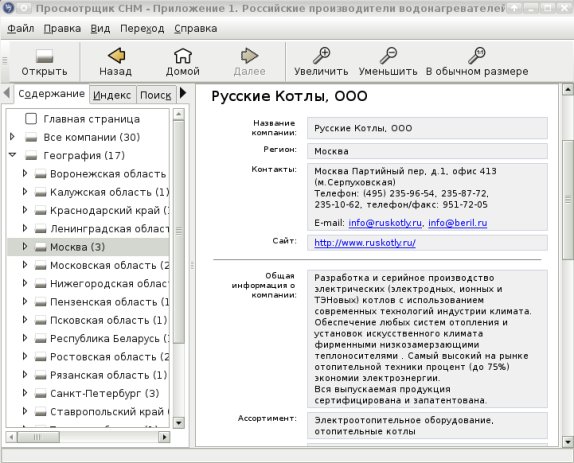Image resolution: width=574 pixels, height=463 pixels.
Task: Open the http://www.ruskotly.ru/ site link
Action: (365, 243)
